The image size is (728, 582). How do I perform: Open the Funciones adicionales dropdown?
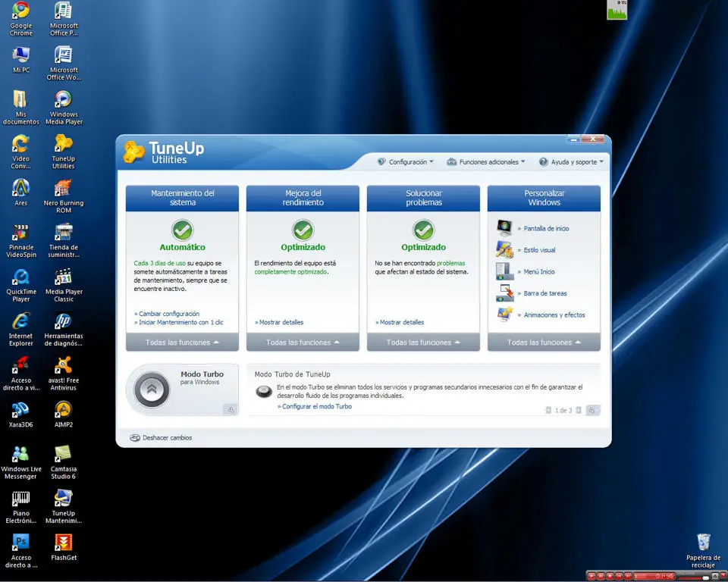pos(485,162)
